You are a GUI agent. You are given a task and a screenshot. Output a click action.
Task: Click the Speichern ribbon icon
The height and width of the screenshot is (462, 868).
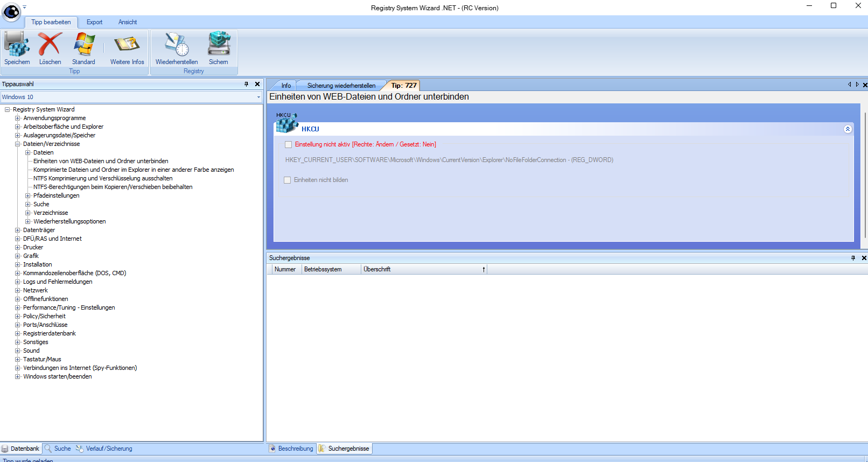pyautogui.click(x=17, y=44)
